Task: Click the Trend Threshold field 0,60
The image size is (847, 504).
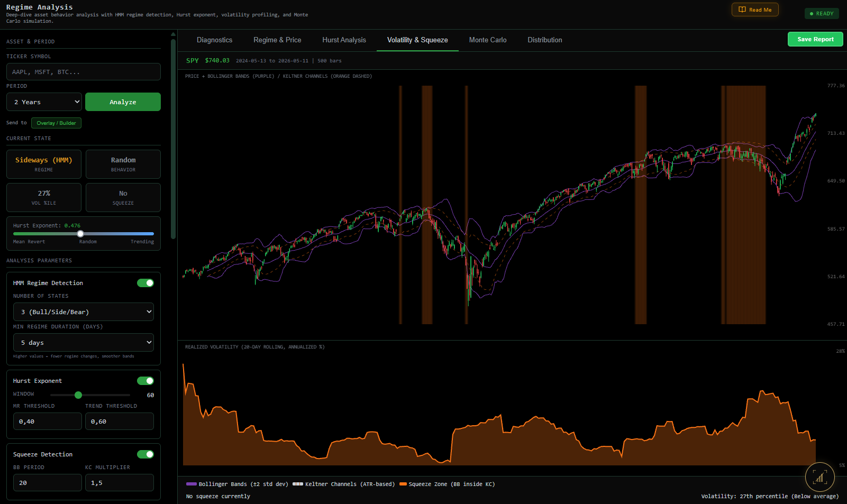Action: pyautogui.click(x=120, y=421)
